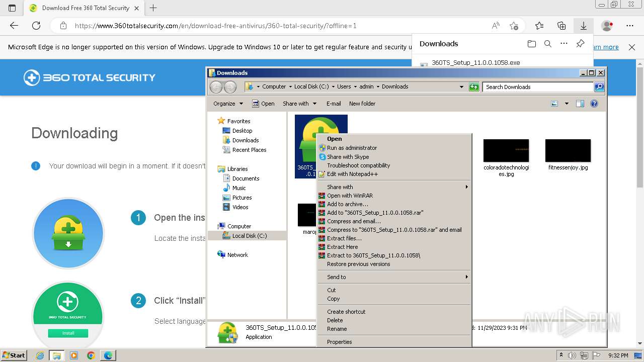Open the Share with toolbar dropdown

[x=299, y=104]
